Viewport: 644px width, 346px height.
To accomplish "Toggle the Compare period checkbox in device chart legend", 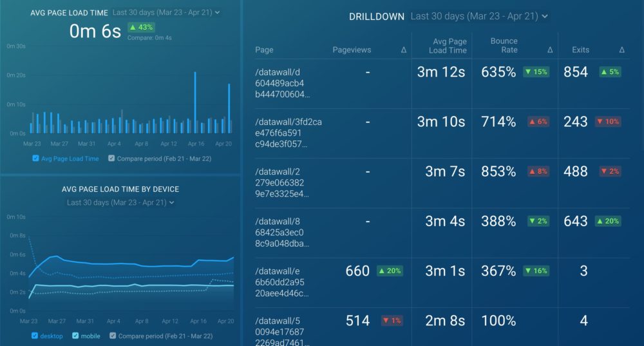I will (x=112, y=336).
